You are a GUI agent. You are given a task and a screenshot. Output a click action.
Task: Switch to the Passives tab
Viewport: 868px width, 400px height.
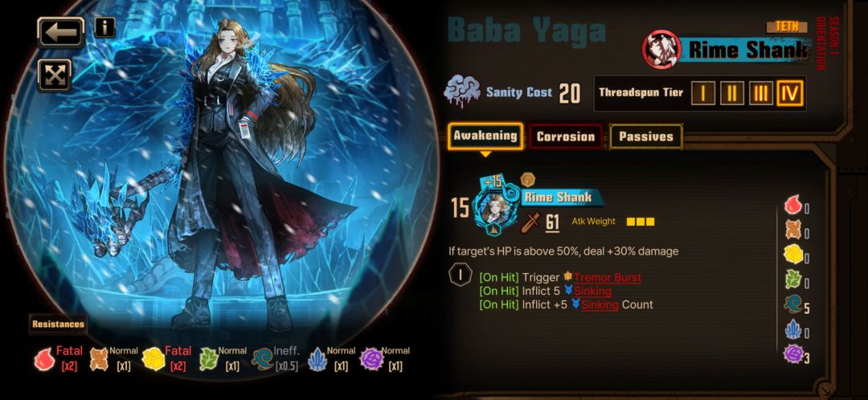click(646, 137)
